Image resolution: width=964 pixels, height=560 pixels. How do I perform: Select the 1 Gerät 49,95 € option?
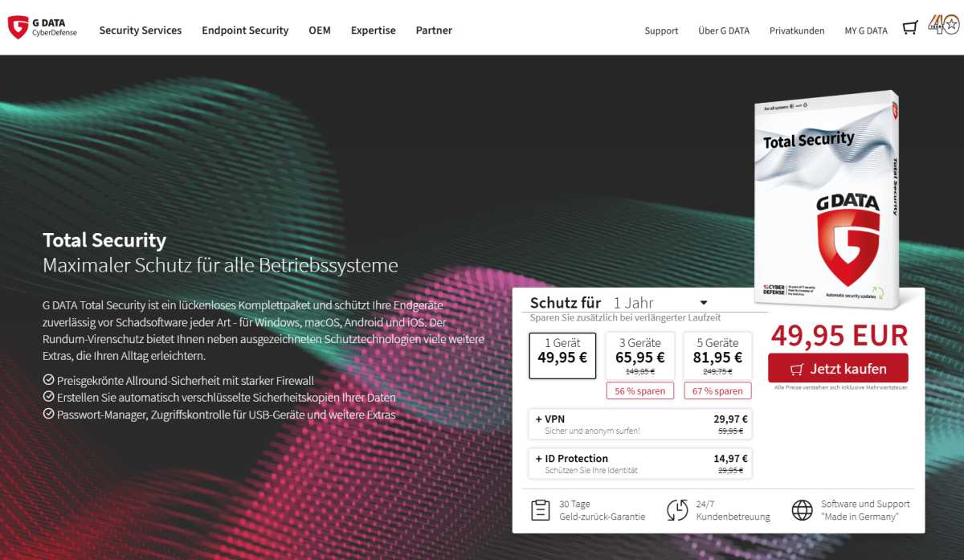(x=562, y=355)
